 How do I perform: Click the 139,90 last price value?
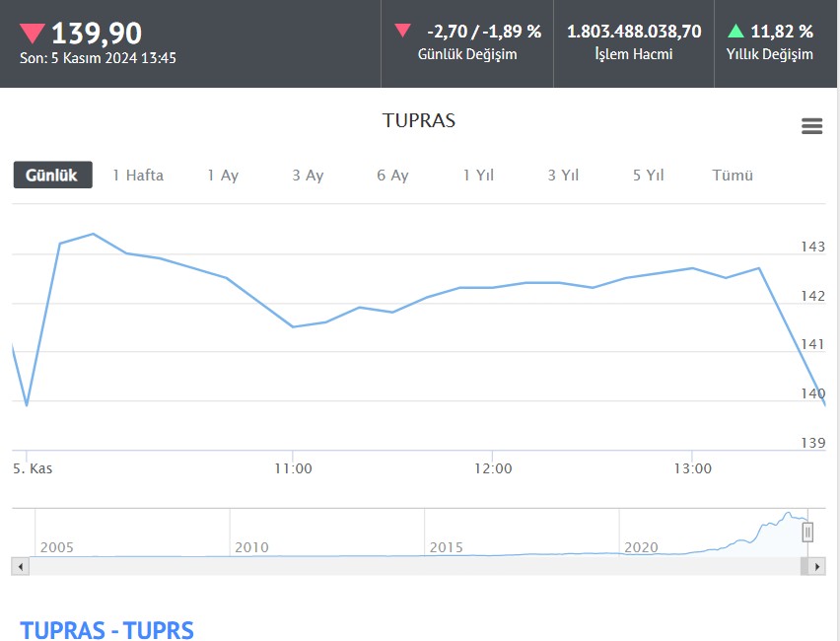pos(97,34)
